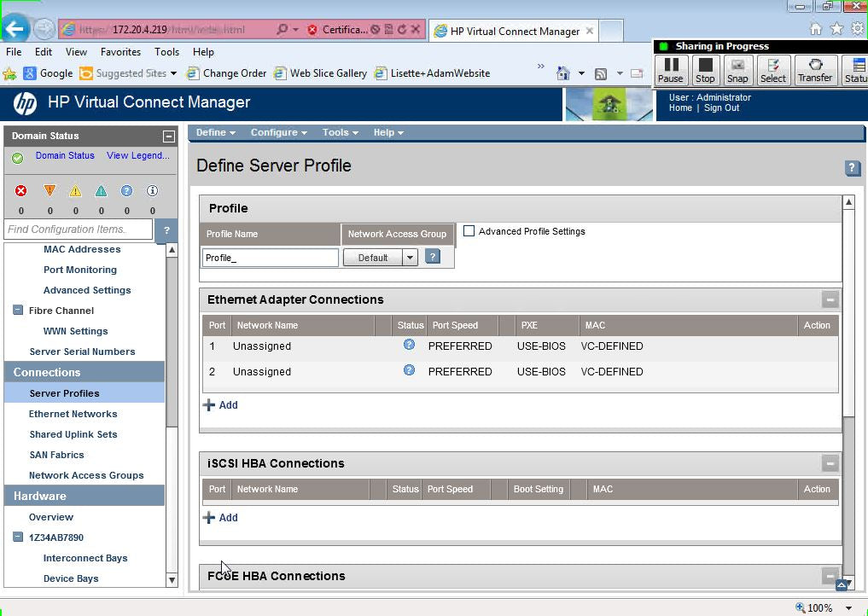Click the Add to favorites bar star icon
Viewport: 868px width, 616px height.
9,73
